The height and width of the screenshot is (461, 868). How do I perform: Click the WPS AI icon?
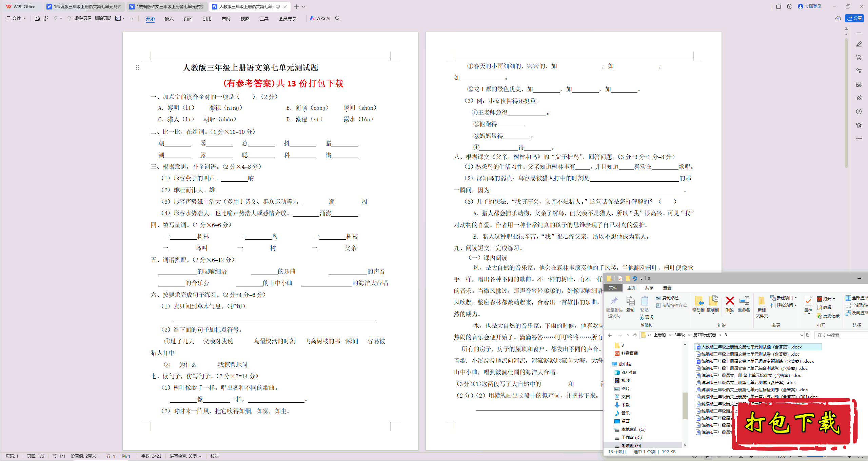(320, 18)
